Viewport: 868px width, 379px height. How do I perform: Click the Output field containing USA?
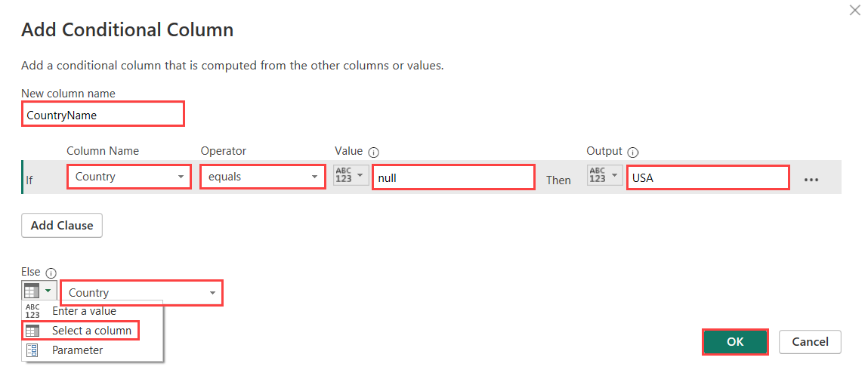pos(708,178)
